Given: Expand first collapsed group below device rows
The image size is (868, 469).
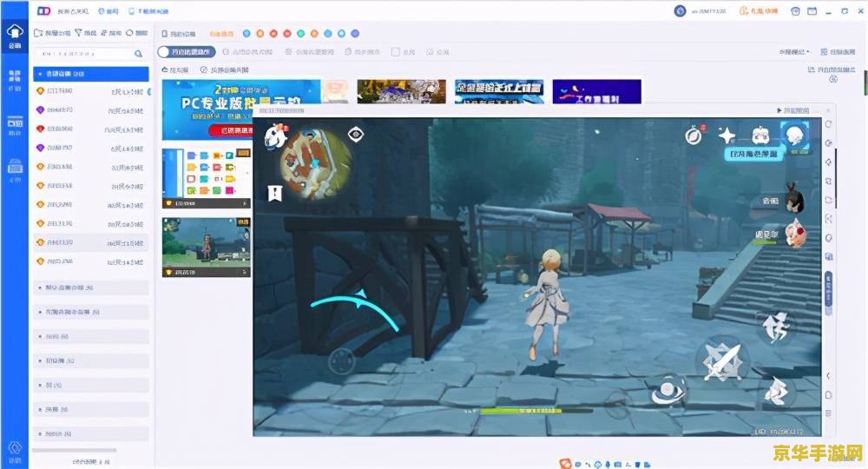Looking at the screenshot, I should point(91,288).
